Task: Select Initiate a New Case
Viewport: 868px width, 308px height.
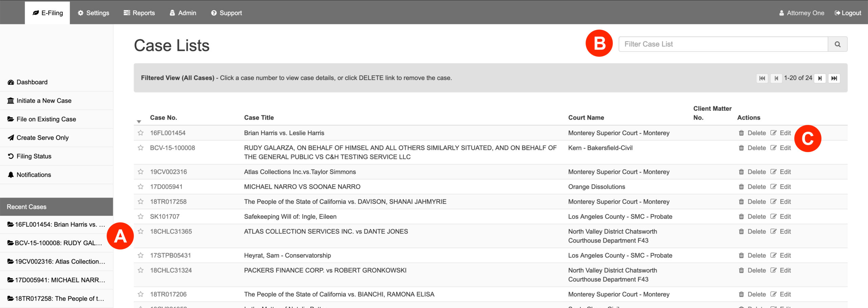Action: tap(44, 101)
